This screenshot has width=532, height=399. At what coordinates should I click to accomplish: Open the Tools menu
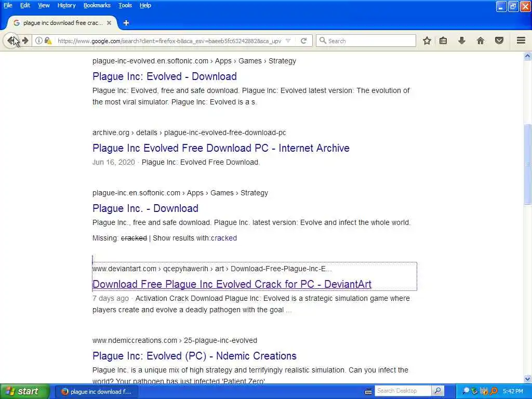125,5
